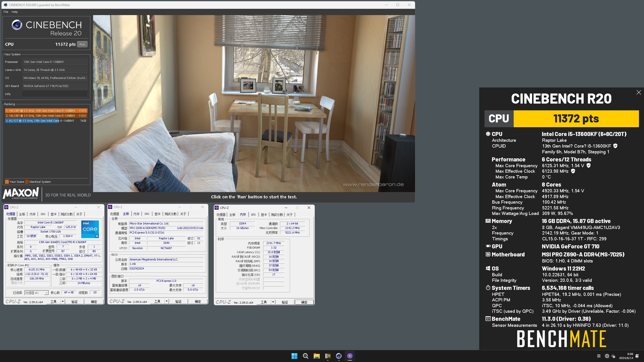Click the Cinebench sphere logo icon
This screenshot has height=362, width=644.
17,25
